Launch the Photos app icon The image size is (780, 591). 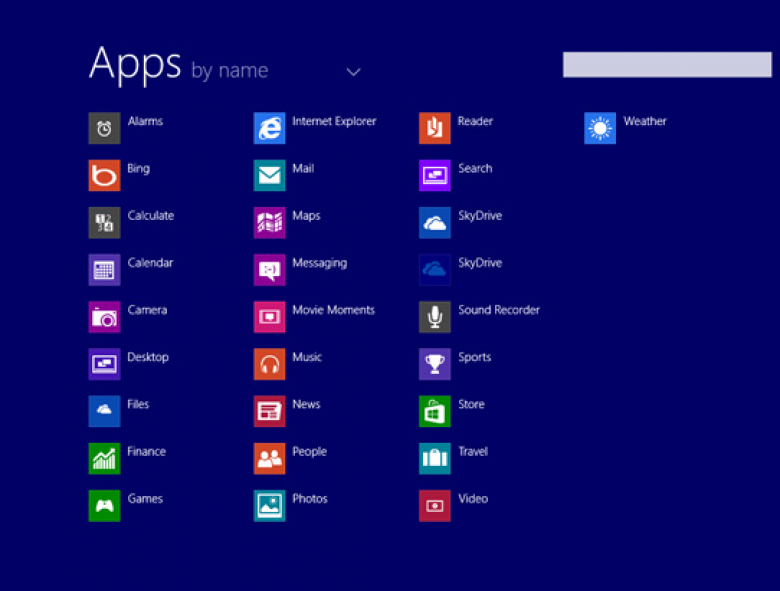pos(270,506)
